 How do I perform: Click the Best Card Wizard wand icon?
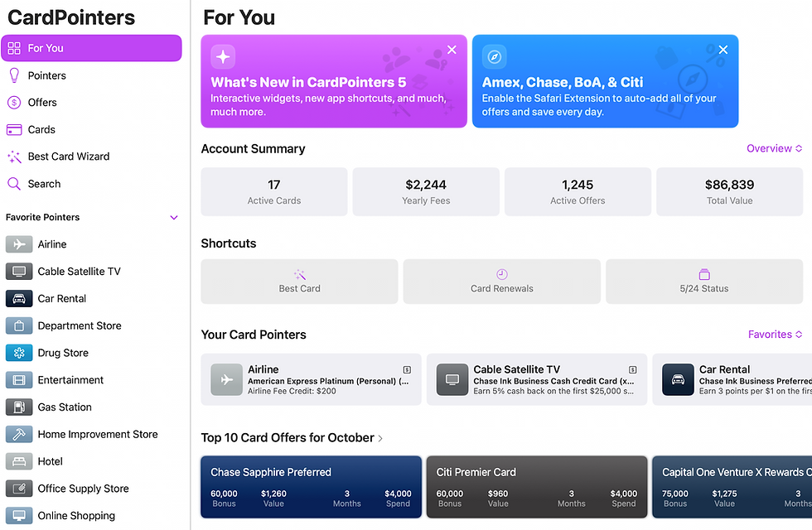click(x=13, y=157)
